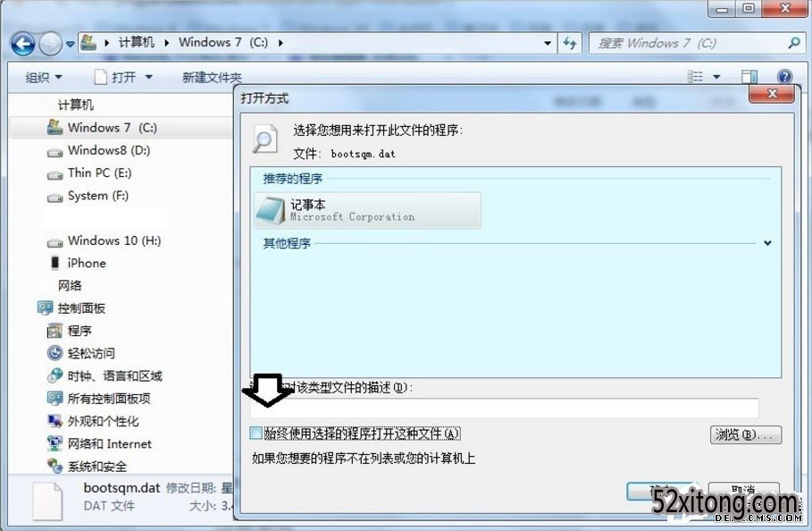This screenshot has width=812, height=531.
Task: Click the 时钟、语言和区域 globe icon
Action: coord(54,375)
